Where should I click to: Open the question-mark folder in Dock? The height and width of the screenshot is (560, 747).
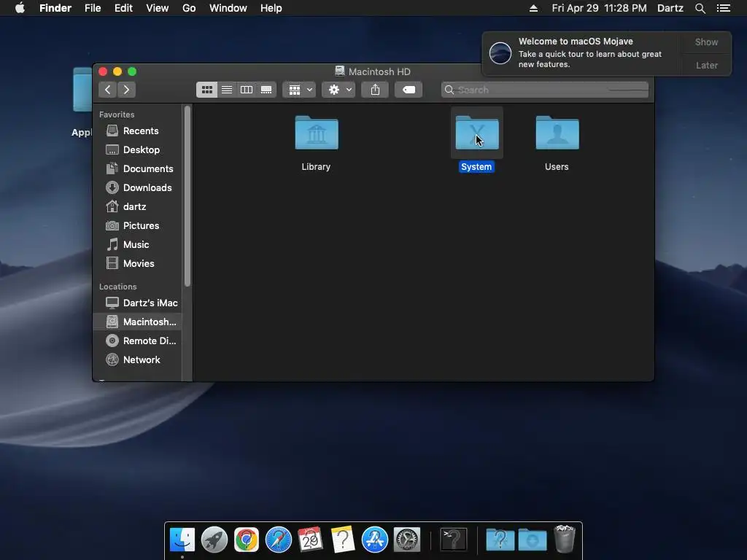[500, 540]
